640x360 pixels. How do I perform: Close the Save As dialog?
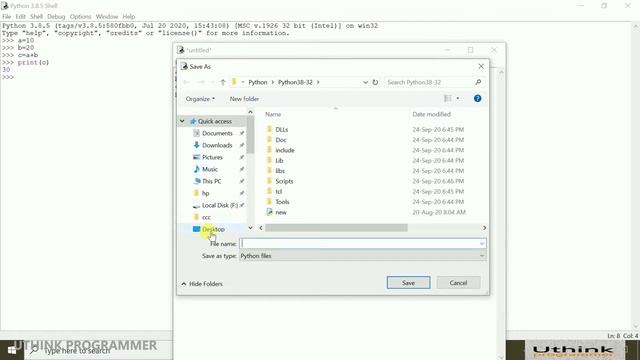pos(481,66)
